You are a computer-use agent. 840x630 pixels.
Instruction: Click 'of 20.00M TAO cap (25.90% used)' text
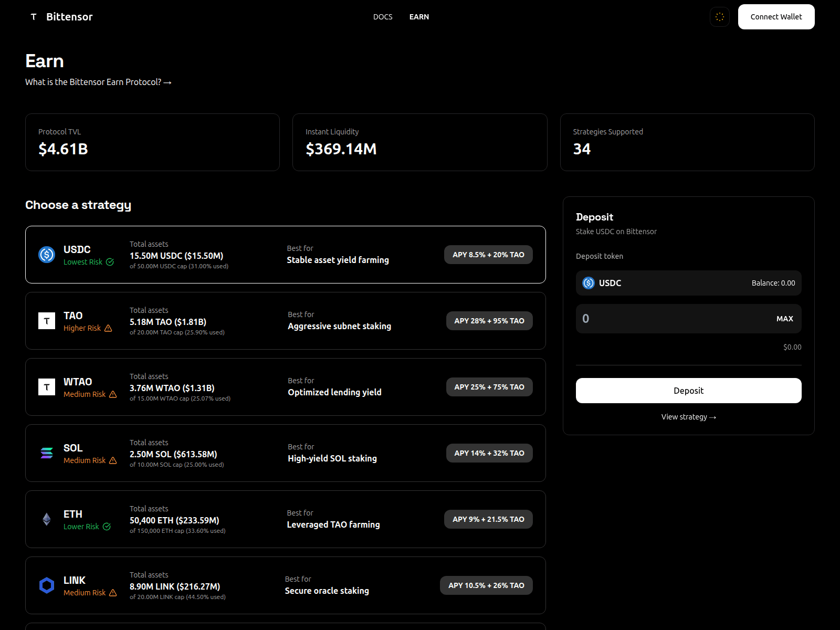(177, 332)
